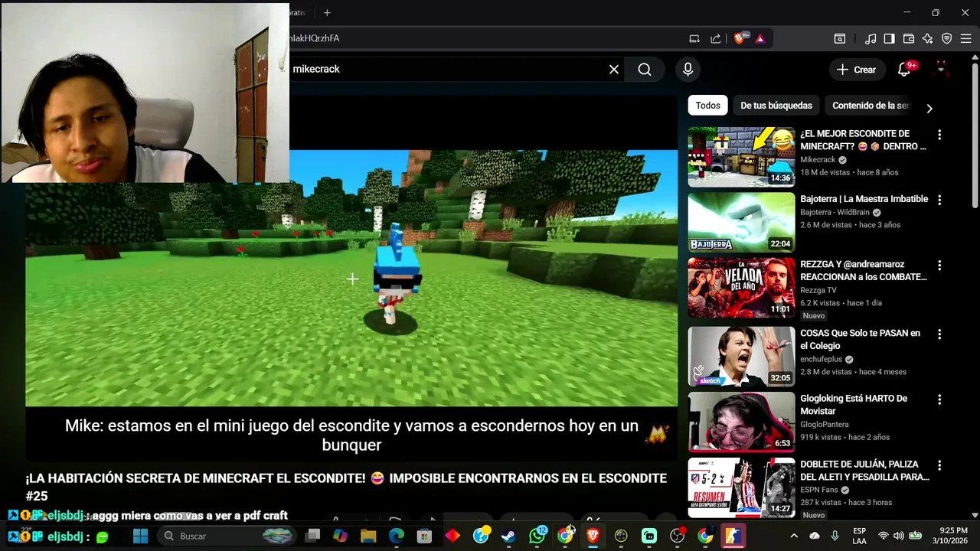This screenshot has height=551, width=980.
Task: Open the Brave Rewards triangle icon
Action: point(760,38)
